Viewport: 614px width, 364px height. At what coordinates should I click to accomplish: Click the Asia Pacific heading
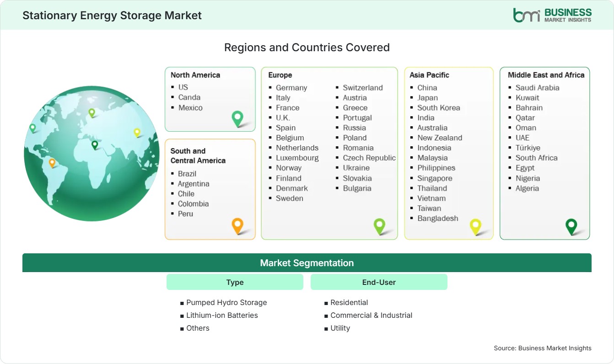(430, 75)
